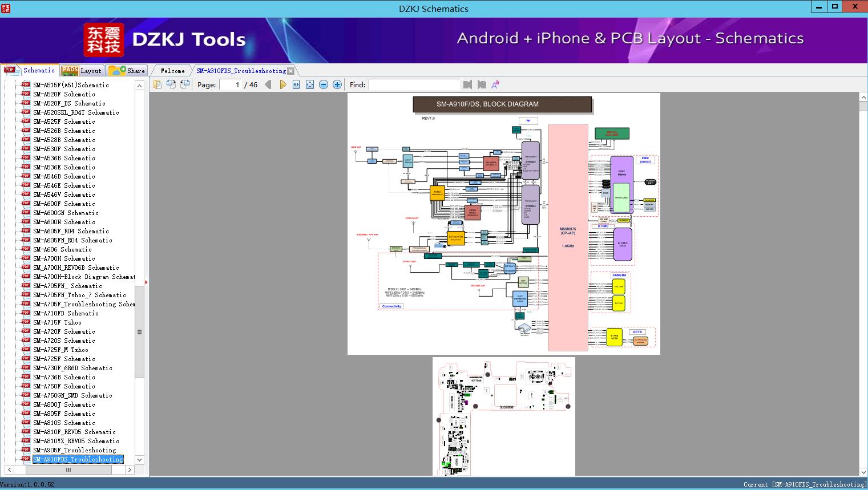The image size is (868, 490).
Task: Click the Page number input field
Action: click(x=231, y=84)
